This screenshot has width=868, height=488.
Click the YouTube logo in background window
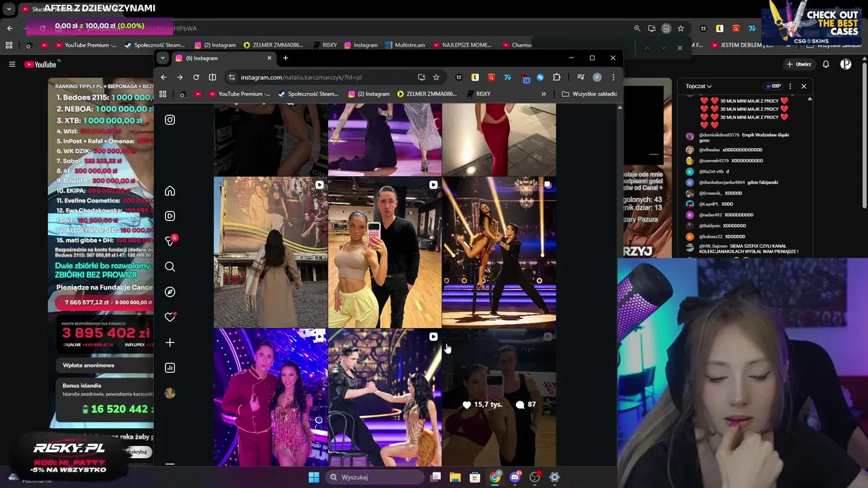pos(42,64)
